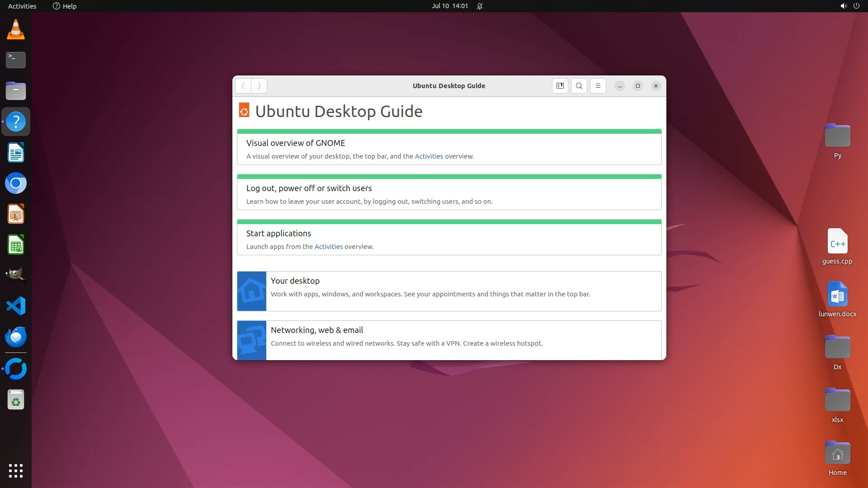Open the system power menu in top bar

(x=856, y=6)
